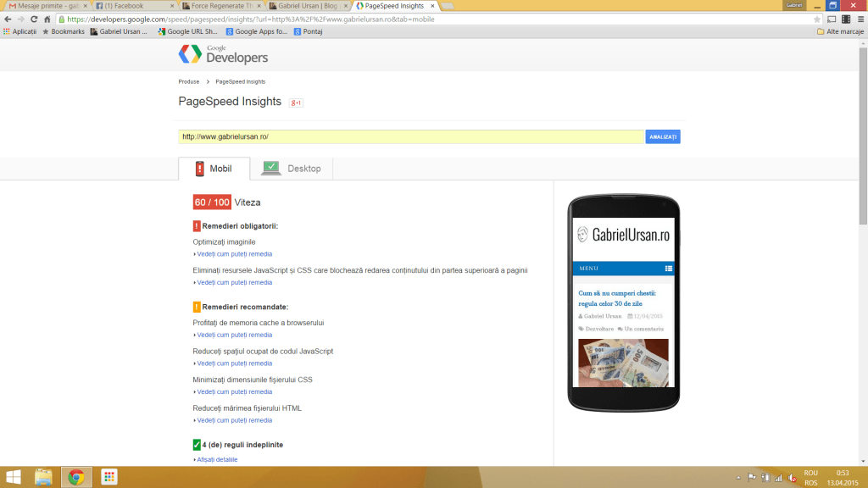868x488 pixels.
Task: Open the Chrome apps launcher taskbar icon
Action: (x=109, y=477)
